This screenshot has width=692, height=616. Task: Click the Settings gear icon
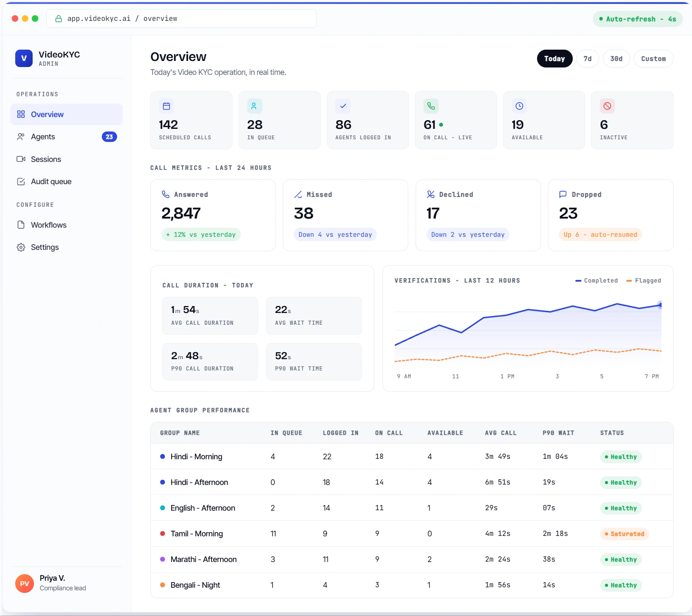click(x=21, y=247)
